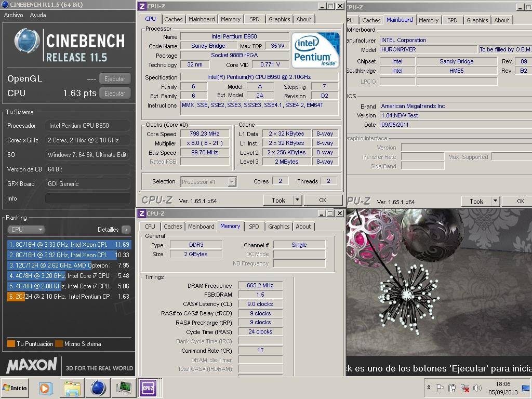Open Windows Media Player taskbar icon
This screenshot has width=532, height=399.
pos(45,388)
